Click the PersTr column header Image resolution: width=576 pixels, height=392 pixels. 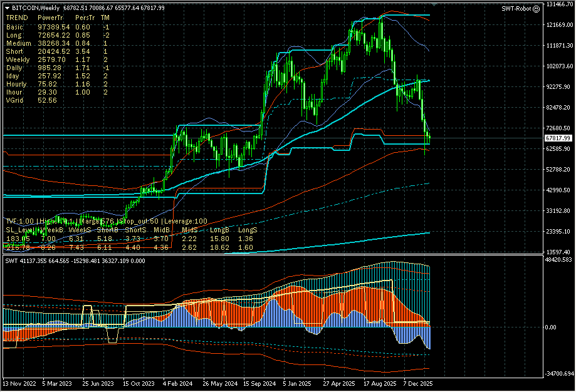click(x=85, y=18)
